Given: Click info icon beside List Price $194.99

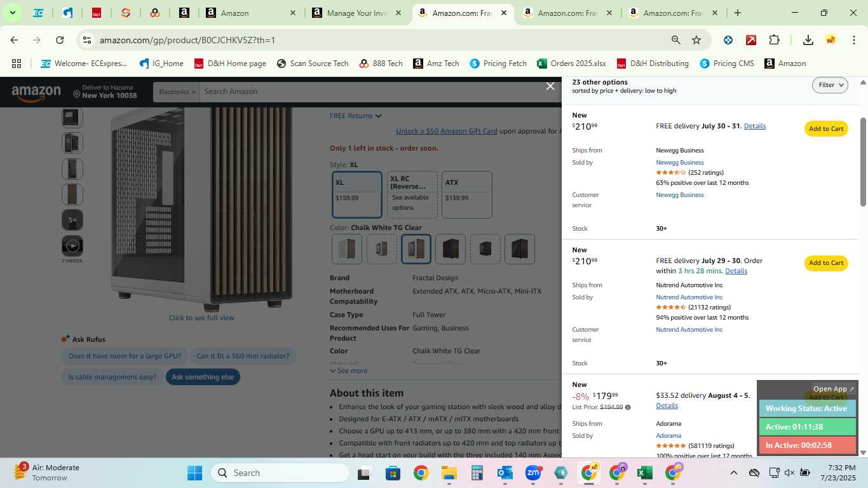Looking at the screenshot, I should (628, 407).
